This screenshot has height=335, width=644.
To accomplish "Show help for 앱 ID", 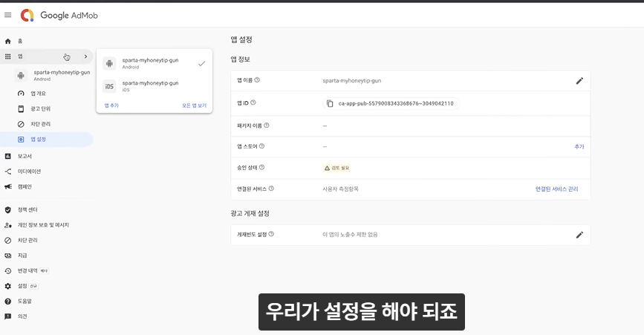I will pos(253,103).
